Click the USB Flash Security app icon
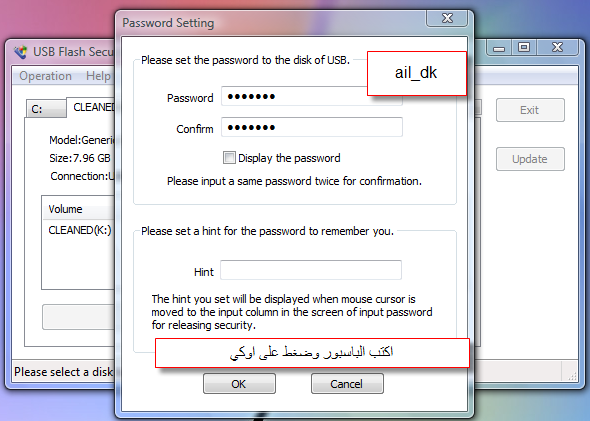The width and height of the screenshot is (590, 421). click(21, 52)
